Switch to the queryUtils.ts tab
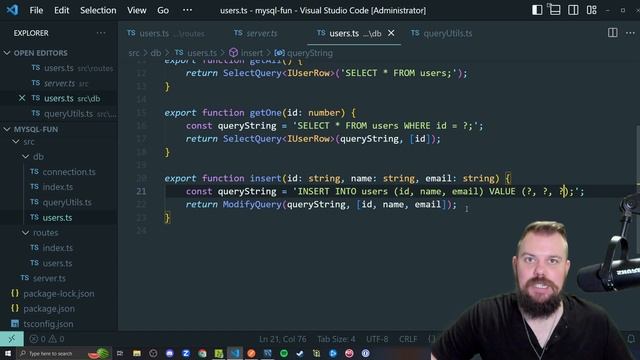This screenshot has width=640, height=360. pos(442,33)
